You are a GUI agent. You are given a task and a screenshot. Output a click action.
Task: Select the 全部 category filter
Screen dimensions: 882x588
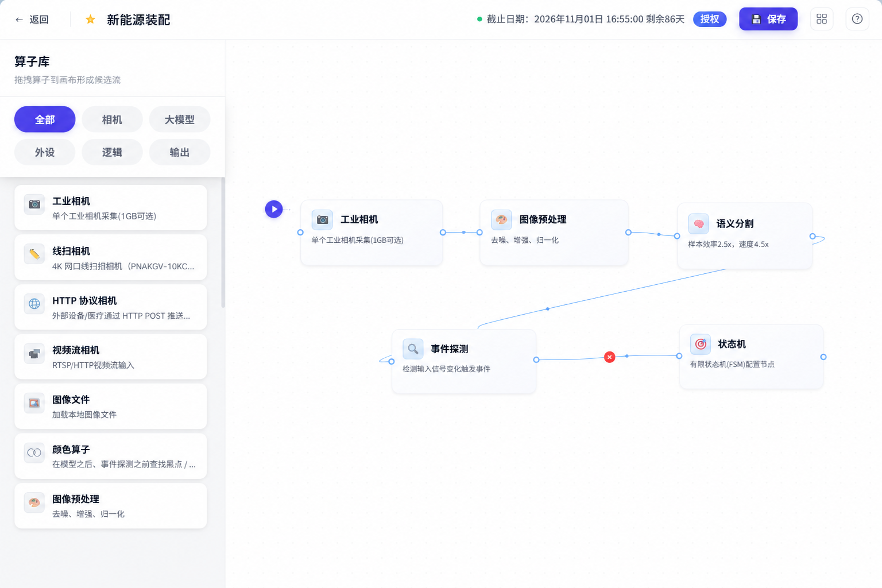point(45,119)
